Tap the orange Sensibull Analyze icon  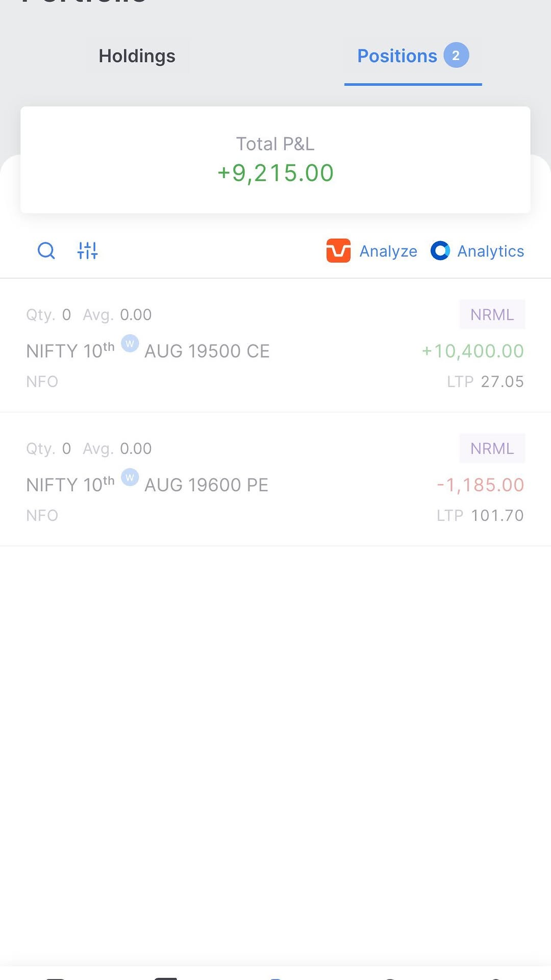338,250
